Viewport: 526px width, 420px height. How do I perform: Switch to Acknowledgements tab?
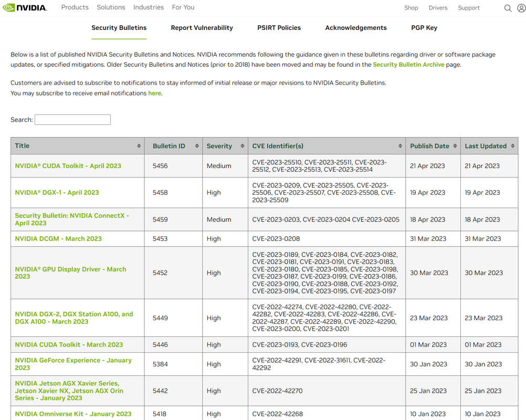point(356,28)
